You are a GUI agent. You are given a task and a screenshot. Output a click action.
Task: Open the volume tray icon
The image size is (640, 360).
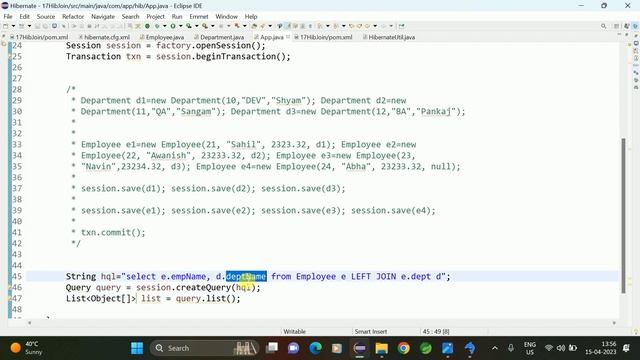tap(561, 348)
